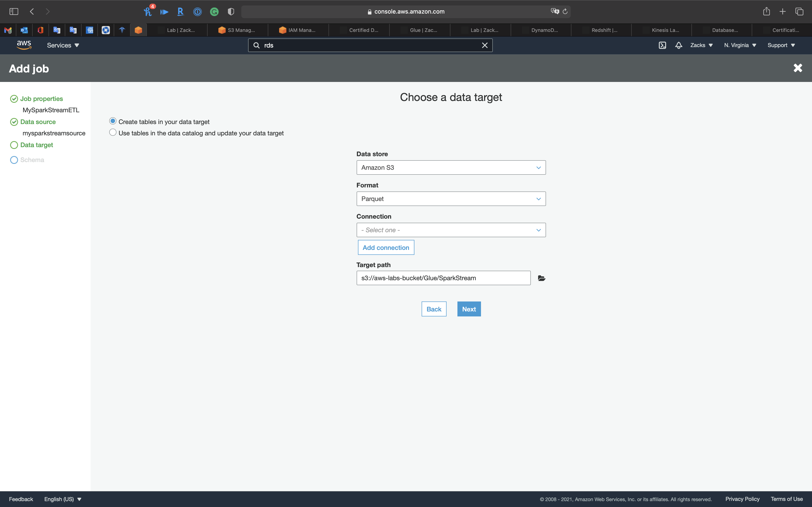812x507 pixels.
Task: Clear the search field with the X icon
Action: pyautogui.click(x=485, y=45)
